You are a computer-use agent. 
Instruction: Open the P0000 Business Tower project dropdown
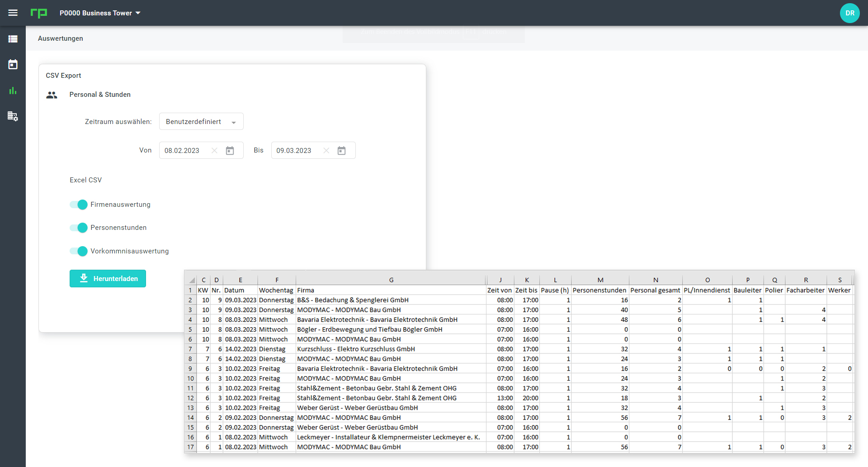click(100, 13)
